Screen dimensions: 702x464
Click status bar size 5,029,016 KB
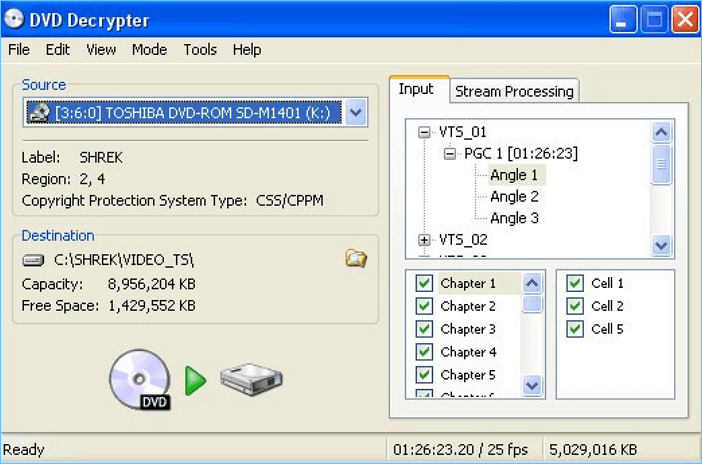pyautogui.click(x=593, y=449)
